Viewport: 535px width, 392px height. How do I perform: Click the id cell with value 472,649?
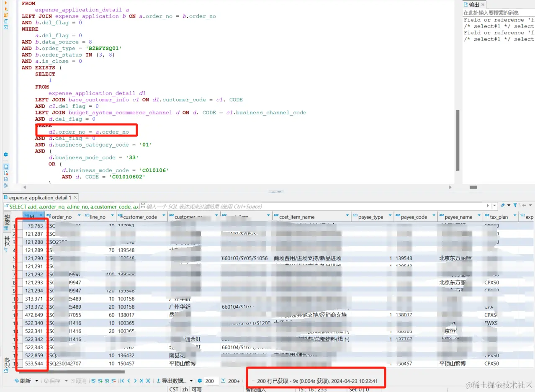click(x=33, y=315)
